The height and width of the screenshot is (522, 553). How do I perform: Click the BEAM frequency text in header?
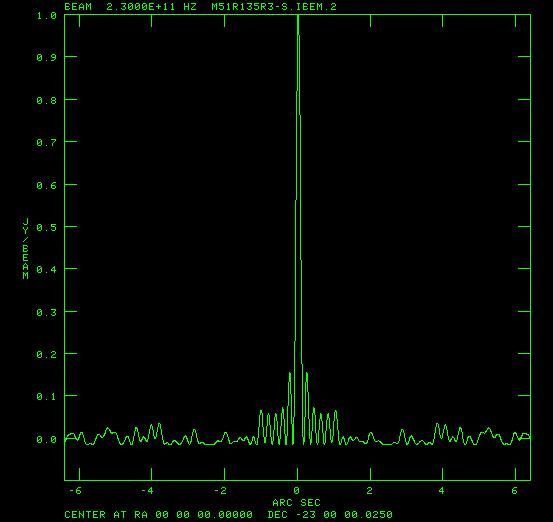click(130, 7)
